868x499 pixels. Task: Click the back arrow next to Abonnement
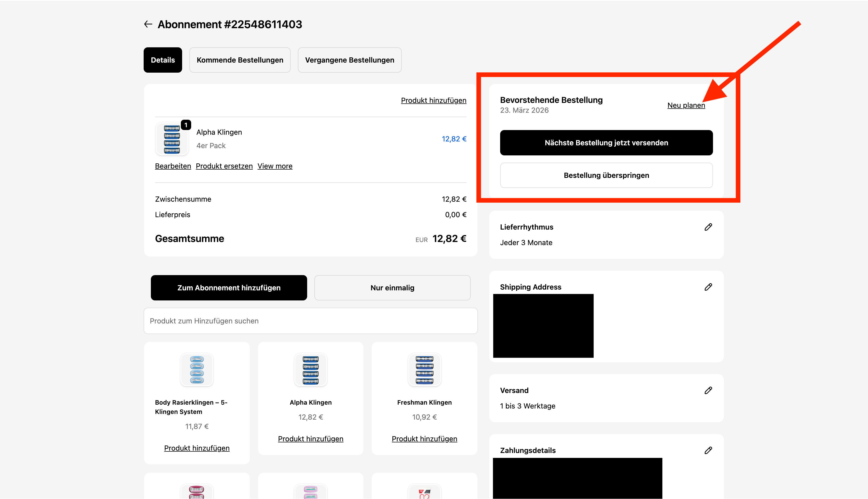click(x=148, y=24)
